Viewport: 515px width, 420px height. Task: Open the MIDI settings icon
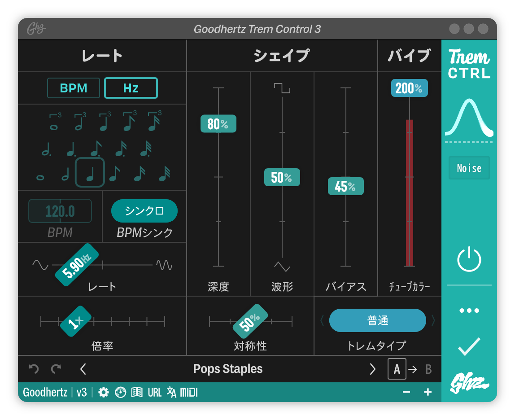[x=189, y=392]
